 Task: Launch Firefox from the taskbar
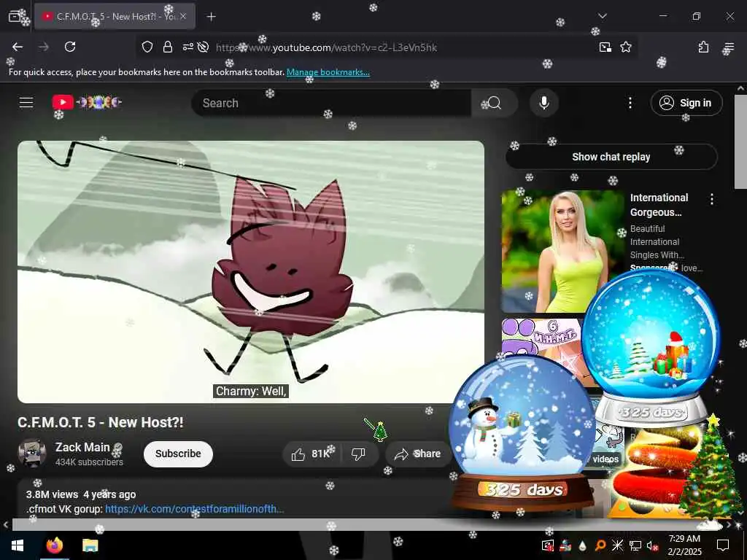pos(54,545)
